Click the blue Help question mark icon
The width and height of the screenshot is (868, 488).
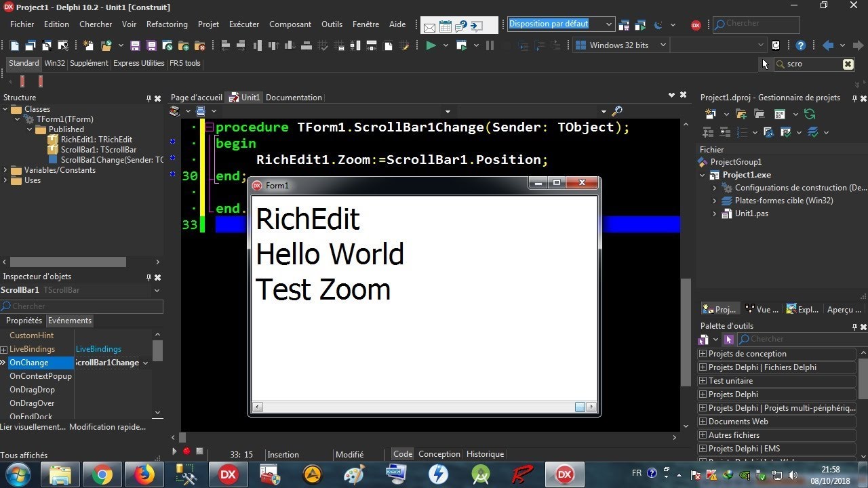[801, 45]
